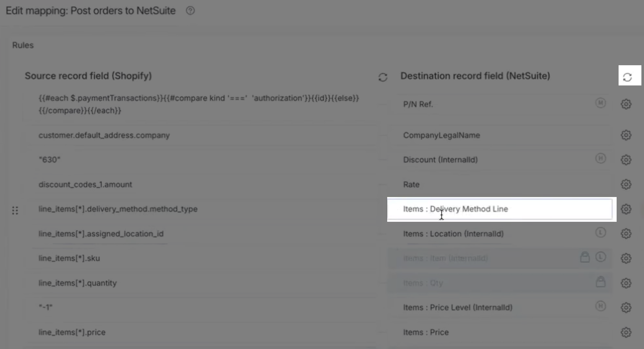The height and width of the screenshot is (349, 644).
Task: Click the L badge on Items : Location
Action: click(x=601, y=233)
